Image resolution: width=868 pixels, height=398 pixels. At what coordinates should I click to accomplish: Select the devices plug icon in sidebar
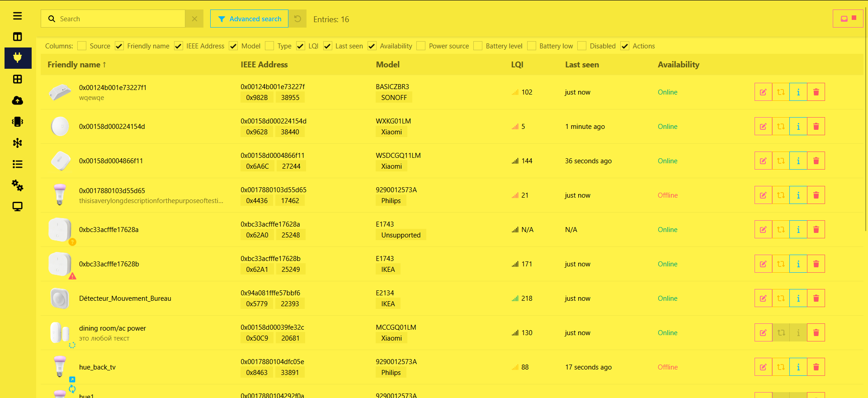point(18,58)
